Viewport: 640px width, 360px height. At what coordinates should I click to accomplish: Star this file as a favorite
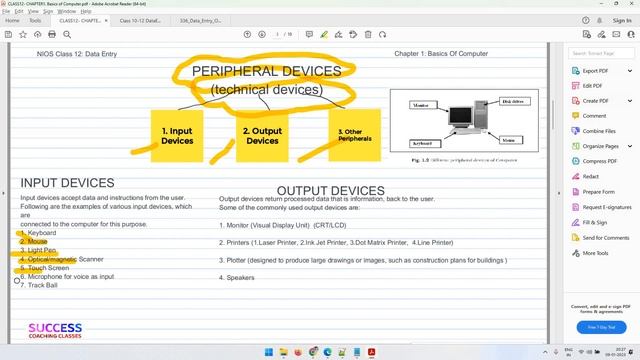coord(23,35)
